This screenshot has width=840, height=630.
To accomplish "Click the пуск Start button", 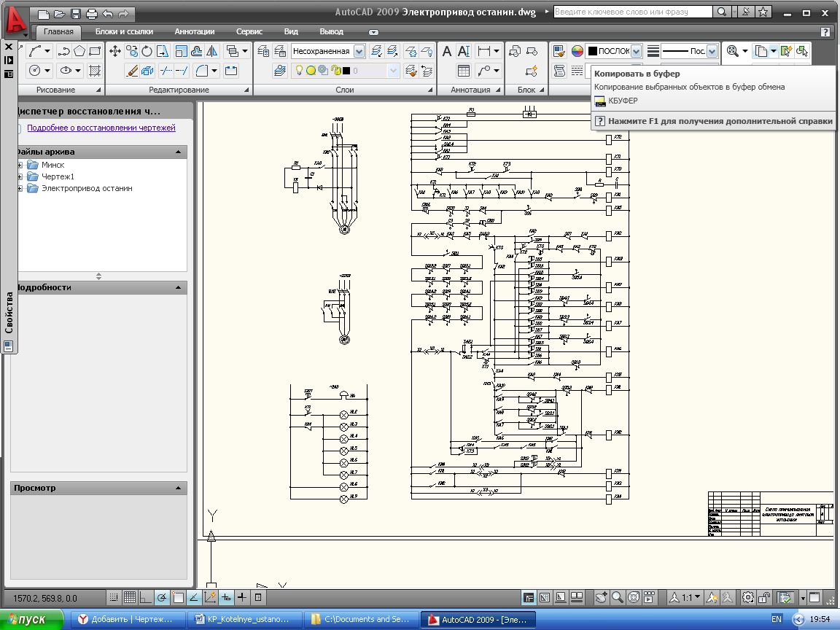I will tap(31, 619).
